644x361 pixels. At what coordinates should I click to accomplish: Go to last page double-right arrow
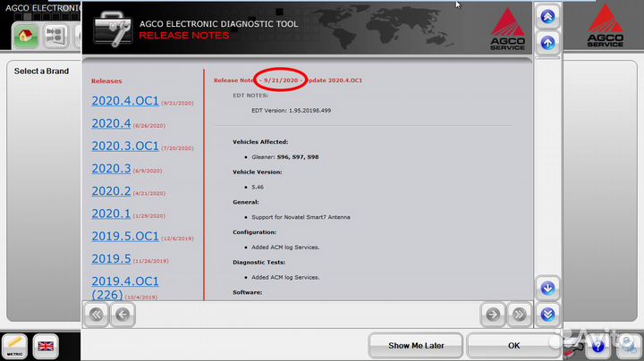(519, 315)
